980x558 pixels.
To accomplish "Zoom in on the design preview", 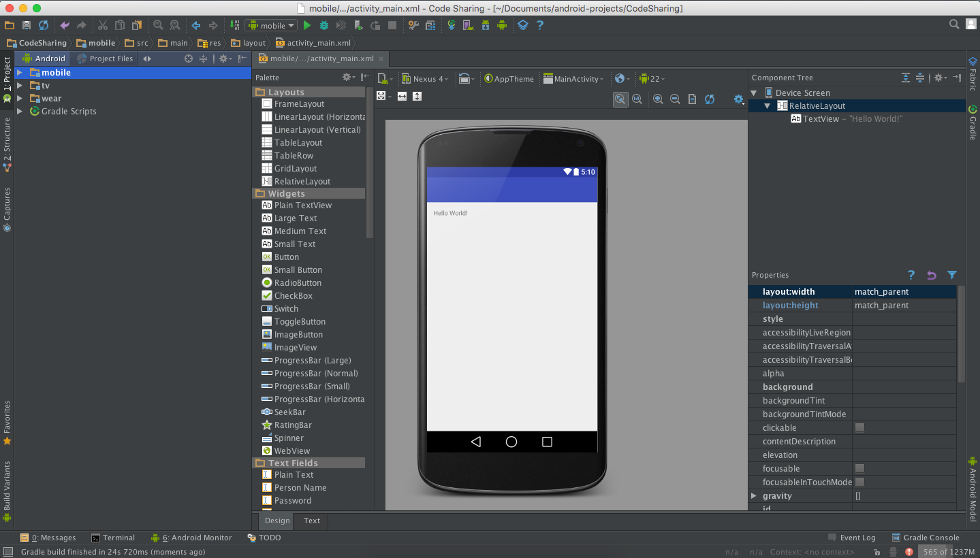I will [658, 99].
